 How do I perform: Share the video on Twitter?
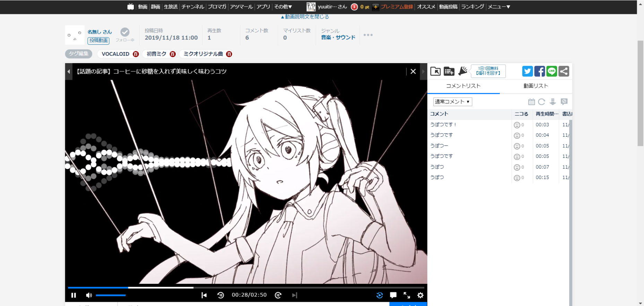point(528,71)
